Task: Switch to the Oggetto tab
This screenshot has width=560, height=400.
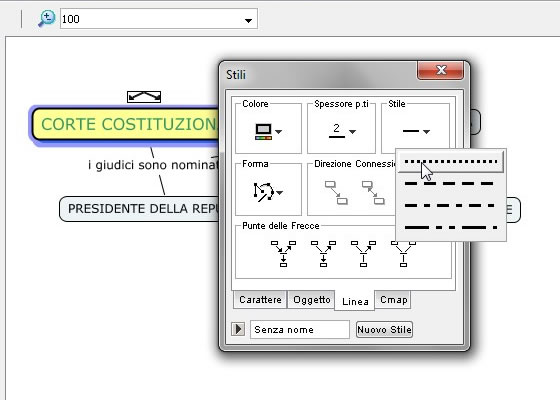Action: click(x=311, y=300)
